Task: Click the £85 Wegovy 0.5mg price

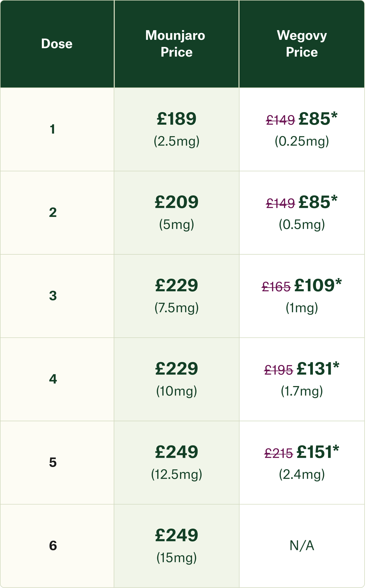Action: (x=318, y=202)
